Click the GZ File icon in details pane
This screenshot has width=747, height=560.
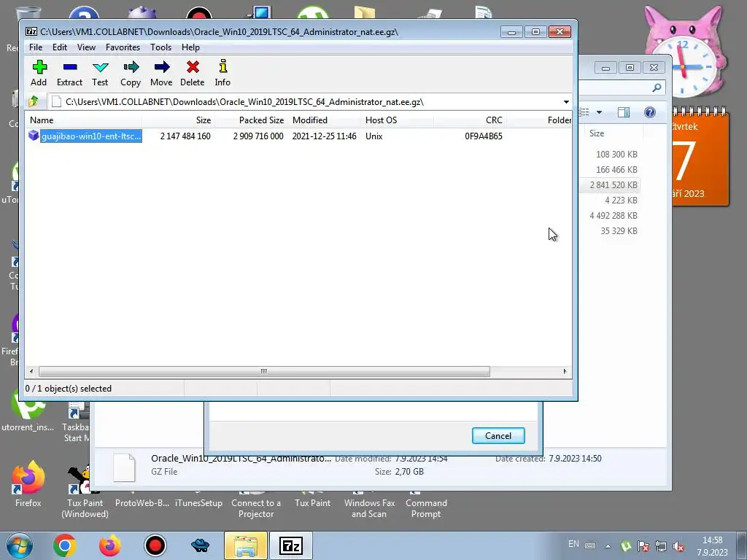tap(124, 467)
